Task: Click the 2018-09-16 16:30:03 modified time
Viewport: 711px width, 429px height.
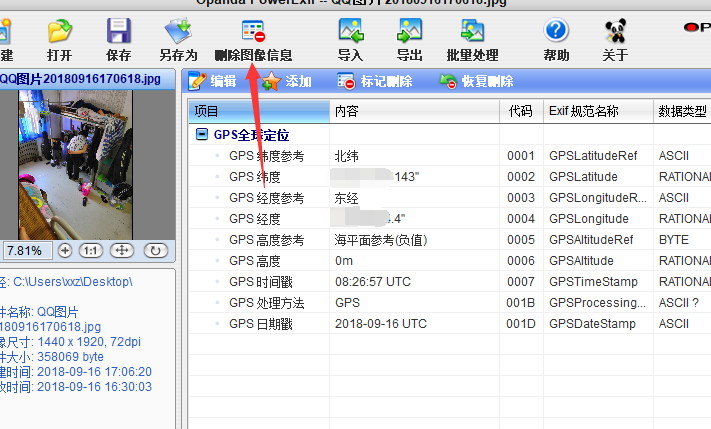Action: click(94, 386)
